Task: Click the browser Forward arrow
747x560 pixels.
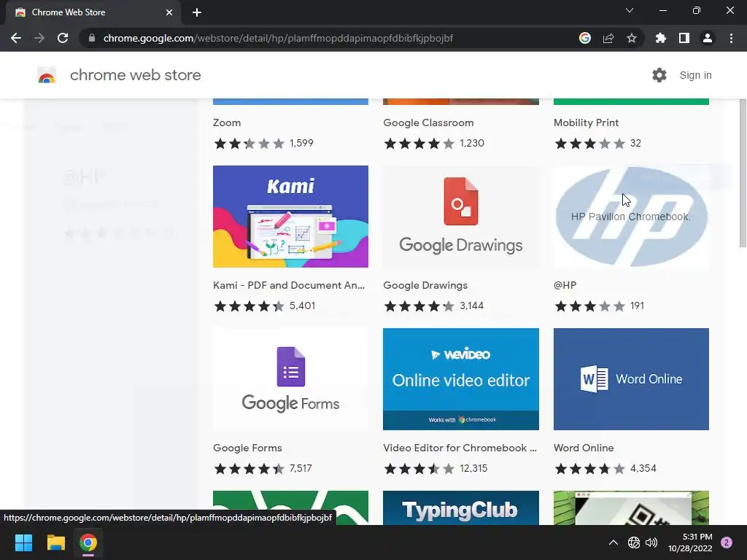Action: point(39,38)
